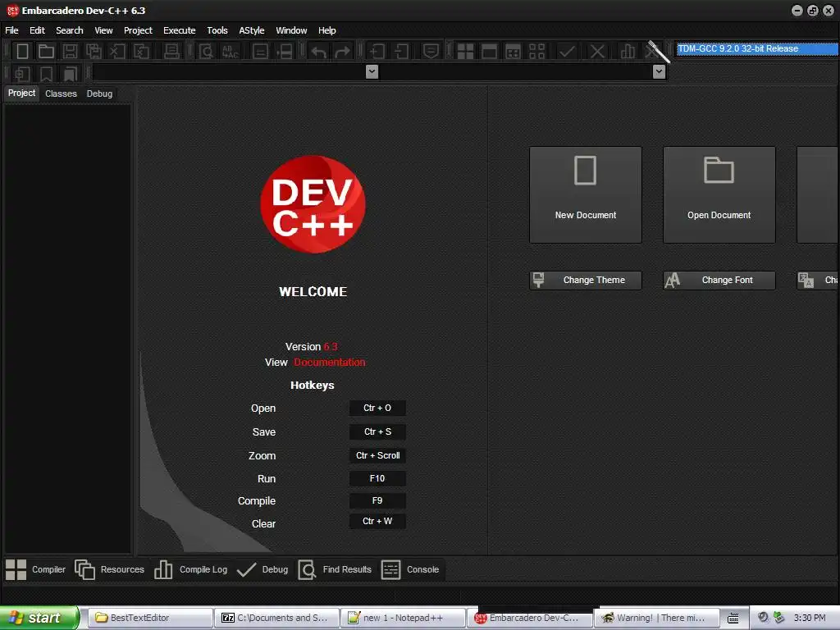Click the Insert toolbar icon in the second row
This screenshot has width=840, height=630.
coord(22,73)
